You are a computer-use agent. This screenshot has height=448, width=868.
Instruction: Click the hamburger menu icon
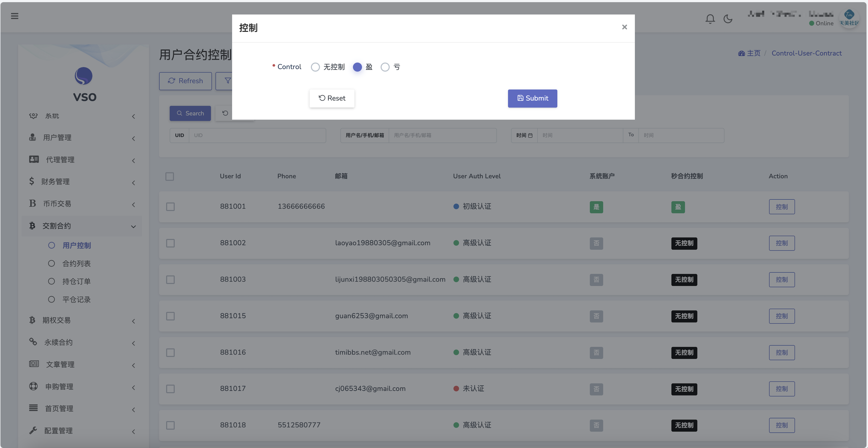(x=15, y=16)
